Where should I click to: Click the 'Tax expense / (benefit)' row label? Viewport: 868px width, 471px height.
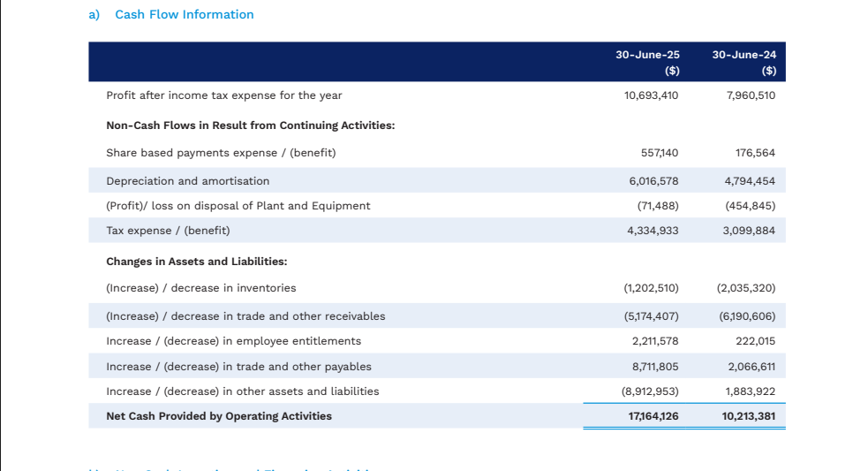point(168,231)
